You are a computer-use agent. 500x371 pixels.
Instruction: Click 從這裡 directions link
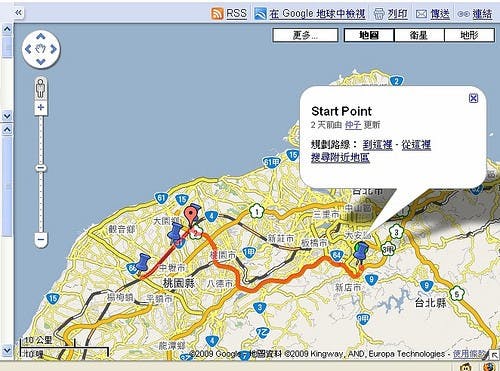[x=416, y=145]
